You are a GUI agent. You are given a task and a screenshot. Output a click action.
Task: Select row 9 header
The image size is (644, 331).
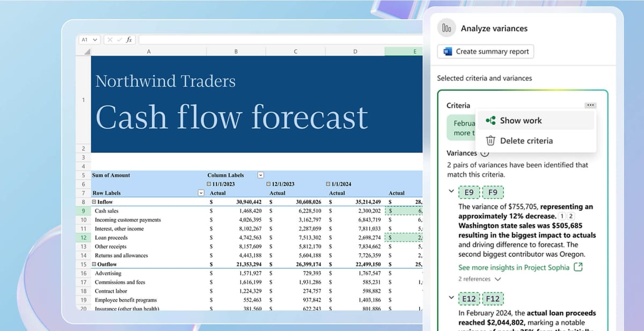pos(83,211)
